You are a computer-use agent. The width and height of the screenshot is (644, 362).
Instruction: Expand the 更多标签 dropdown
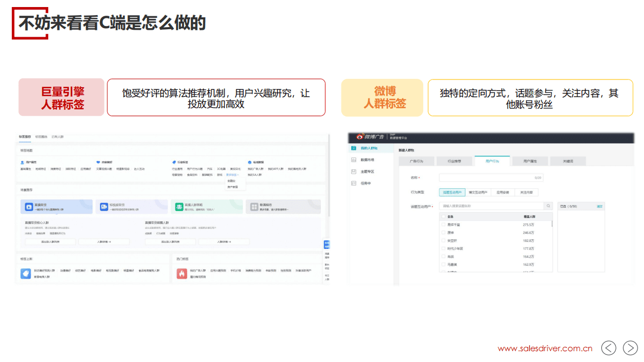(232, 175)
